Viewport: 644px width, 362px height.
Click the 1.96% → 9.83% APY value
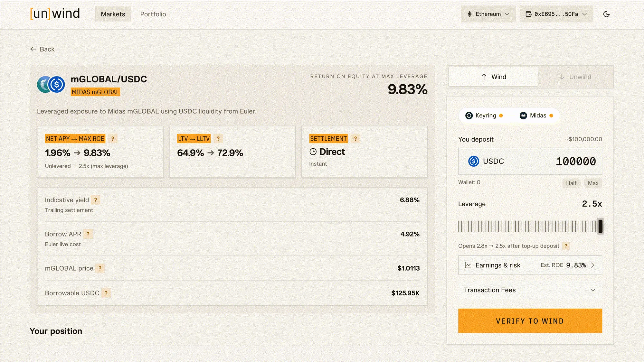[x=78, y=153]
